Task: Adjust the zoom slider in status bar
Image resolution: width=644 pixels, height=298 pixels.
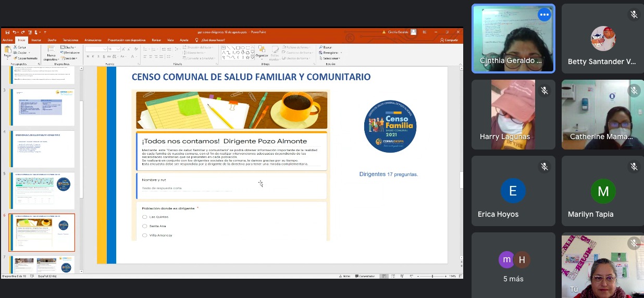Action: tap(432, 276)
